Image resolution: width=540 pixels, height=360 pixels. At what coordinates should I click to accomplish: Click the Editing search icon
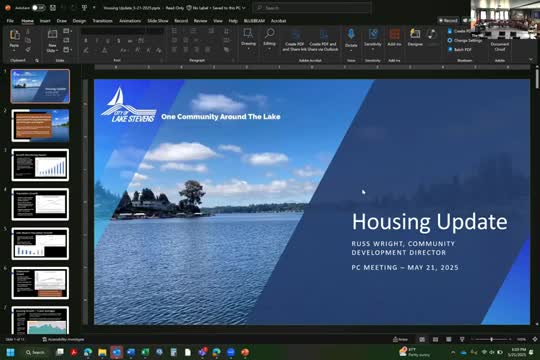[269, 34]
